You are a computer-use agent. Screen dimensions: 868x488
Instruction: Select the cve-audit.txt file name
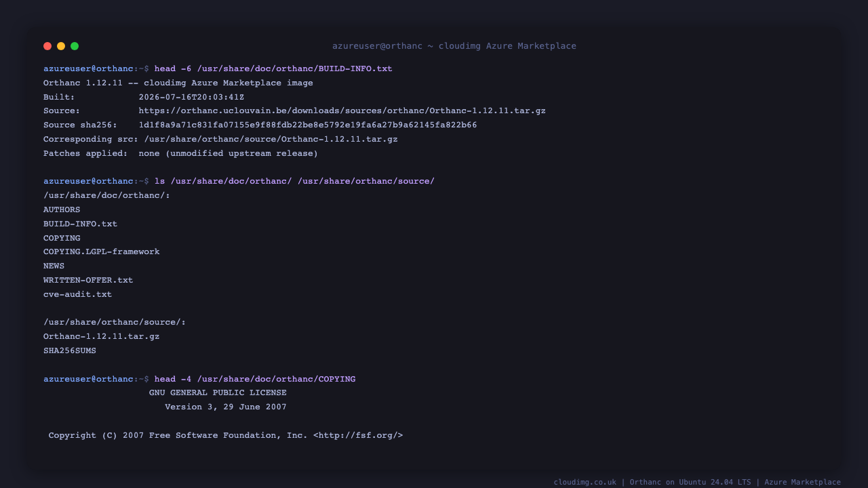(x=77, y=295)
